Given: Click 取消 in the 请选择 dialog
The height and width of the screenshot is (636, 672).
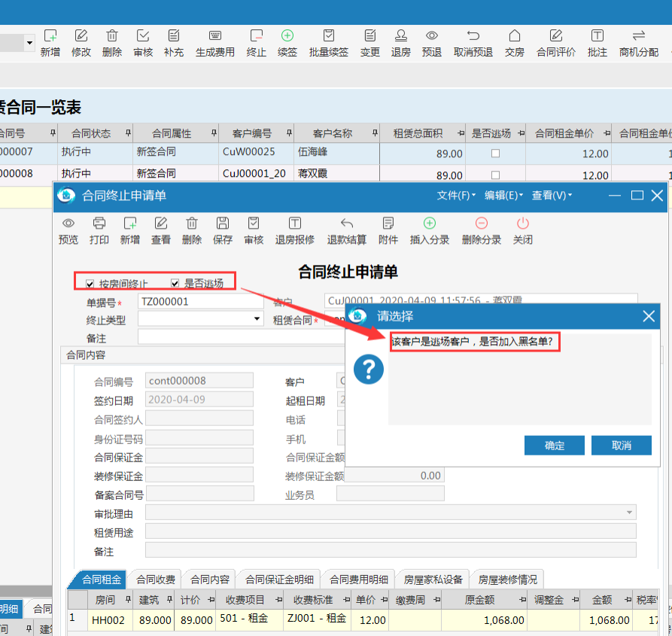Looking at the screenshot, I should [622, 446].
